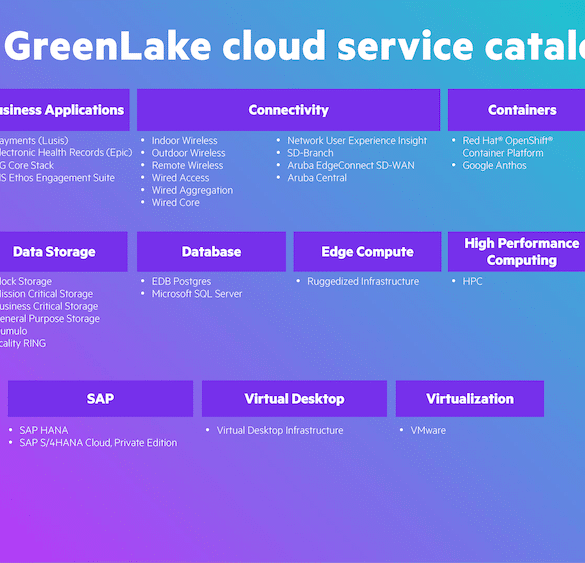Viewport: 585px width, 563px height.
Task: Click Virtual Desktop Infrastructure entry
Action: click(x=280, y=430)
